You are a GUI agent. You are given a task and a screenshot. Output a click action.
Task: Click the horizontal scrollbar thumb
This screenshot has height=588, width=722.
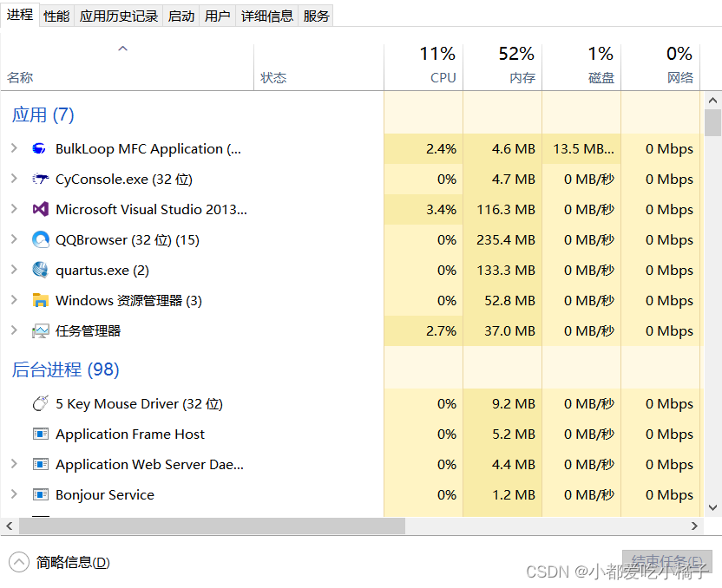[x=212, y=526]
